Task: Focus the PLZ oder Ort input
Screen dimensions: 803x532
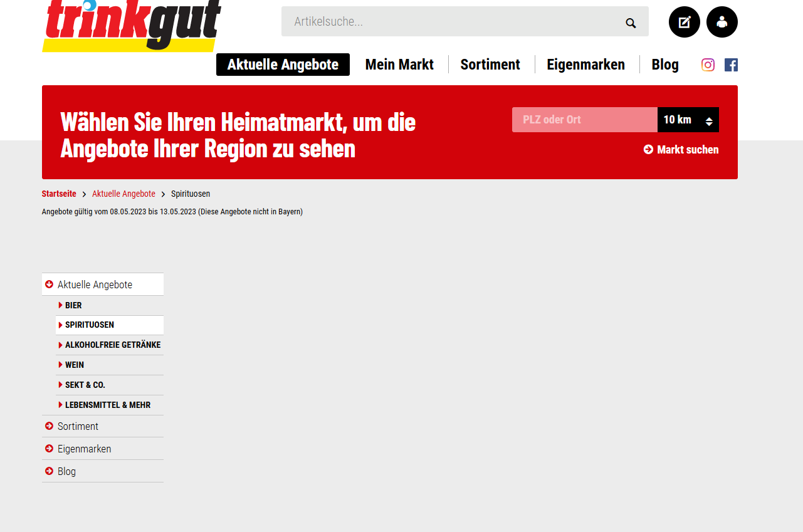Action: (585, 120)
